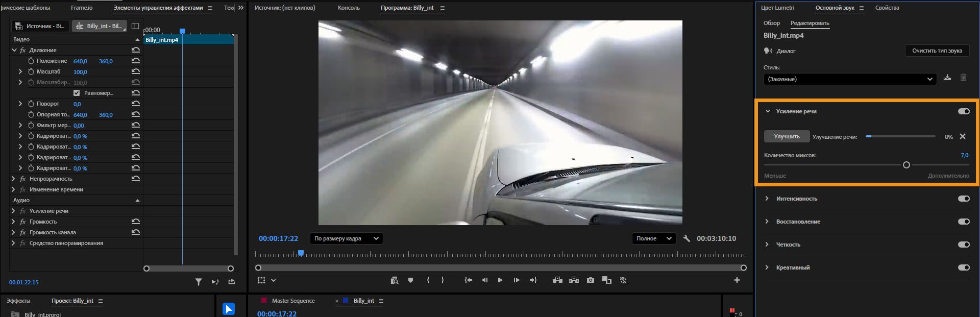Toggle the Восстановление switch

[964, 222]
